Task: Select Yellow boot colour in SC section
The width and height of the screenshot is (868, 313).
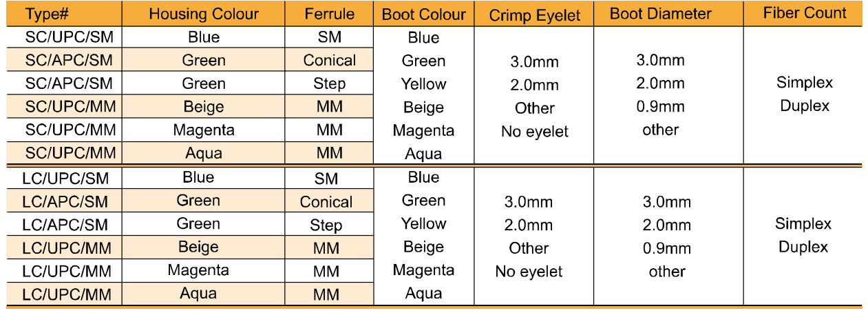Action: click(x=423, y=84)
